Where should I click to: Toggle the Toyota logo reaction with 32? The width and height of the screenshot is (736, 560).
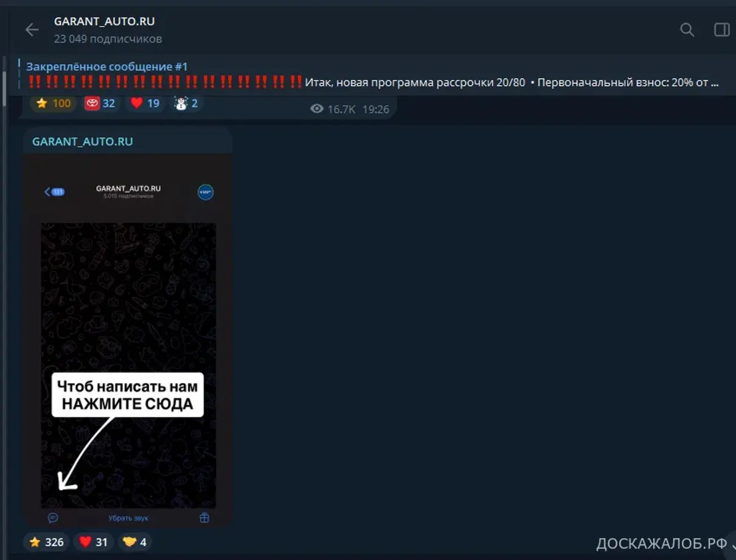click(100, 103)
